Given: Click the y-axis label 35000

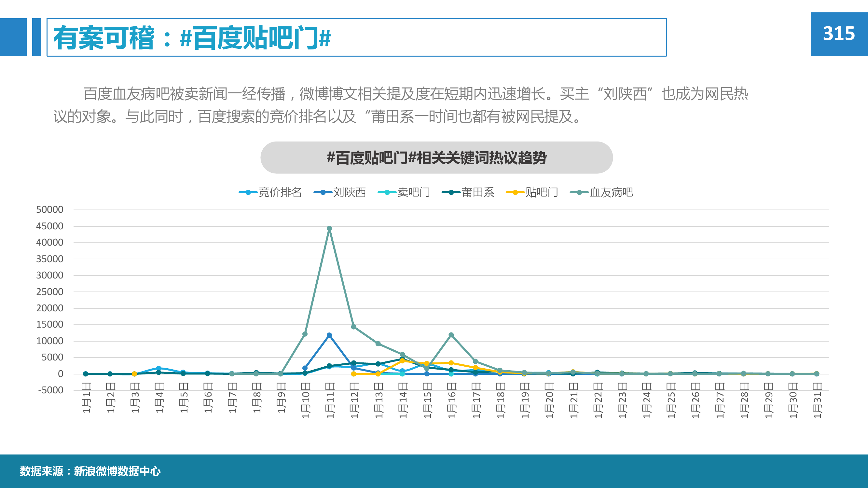Looking at the screenshot, I should tap(49, 259).
